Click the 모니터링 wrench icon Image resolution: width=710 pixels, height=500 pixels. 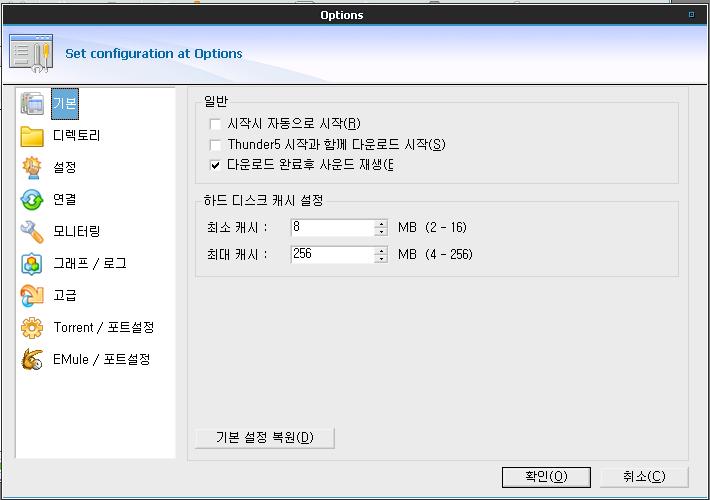(x=32, y=232)
